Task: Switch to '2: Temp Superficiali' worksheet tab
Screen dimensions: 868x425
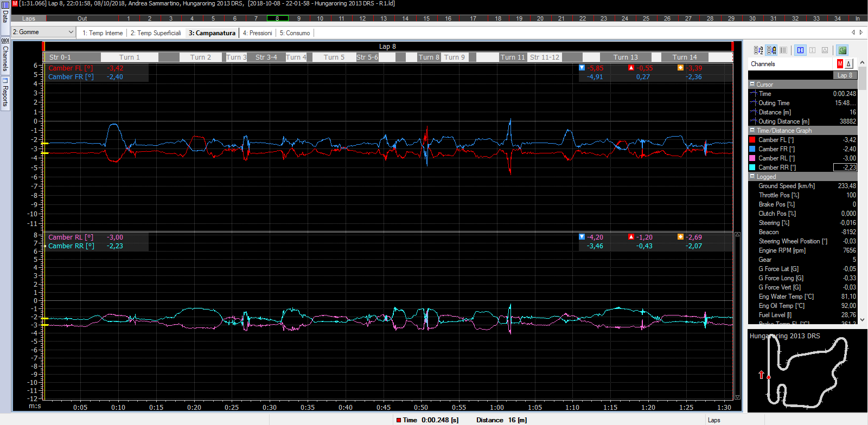Action: (156, 33)
